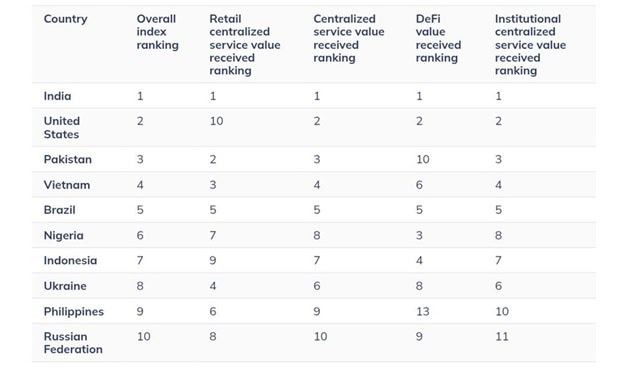Viewport: 624px width, 370px height.
Task: Click the DeFi value received ranking header
Action: coord(438,38)
